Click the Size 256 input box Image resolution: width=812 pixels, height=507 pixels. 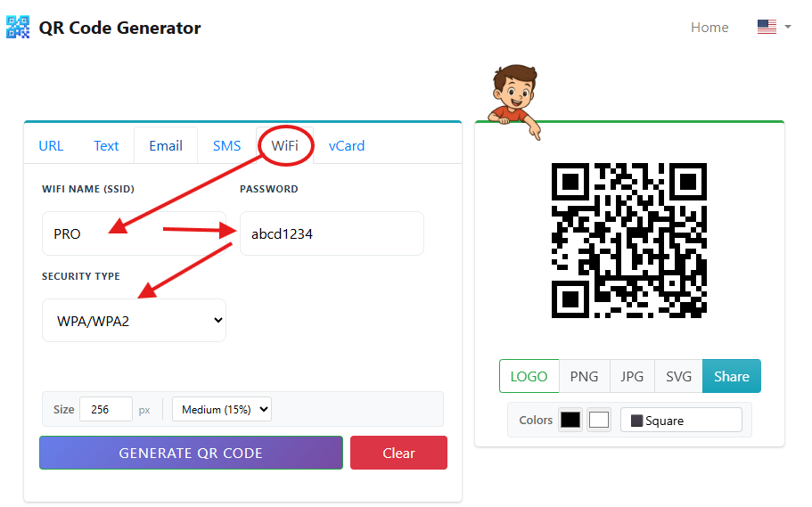(x=106, y=409)
